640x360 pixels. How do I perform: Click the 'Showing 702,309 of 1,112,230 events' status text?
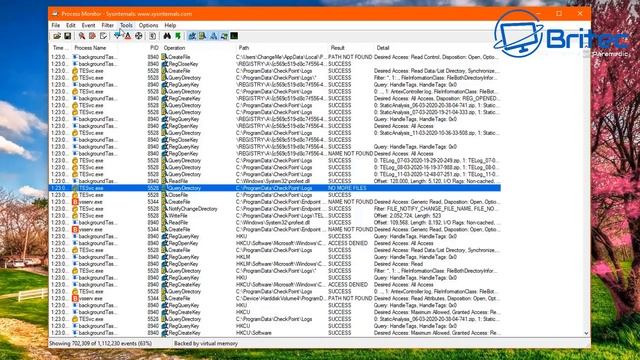coord(100,344)
